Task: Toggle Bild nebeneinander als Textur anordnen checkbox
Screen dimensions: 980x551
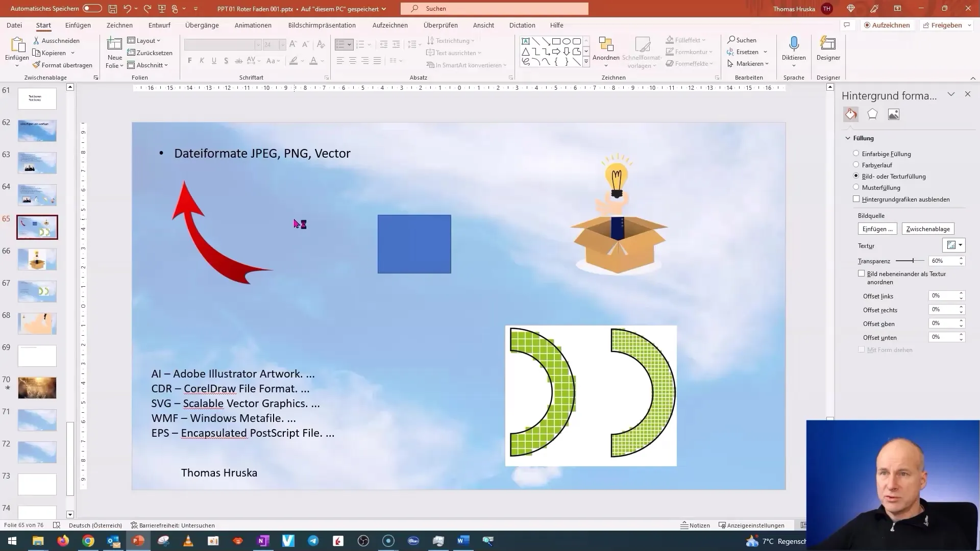Action: click(862, 273)
